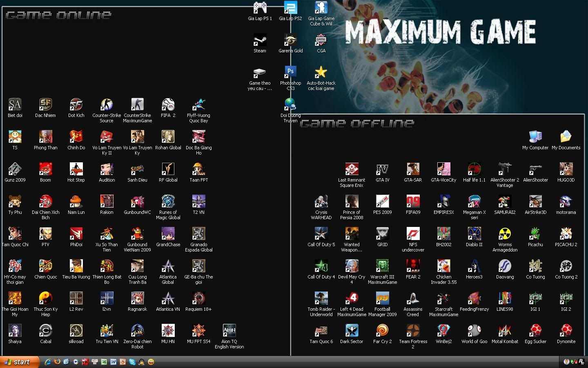Select the Egg Sucker game icon
Viewport: 588px width, 368px height.
coord(535,331)
